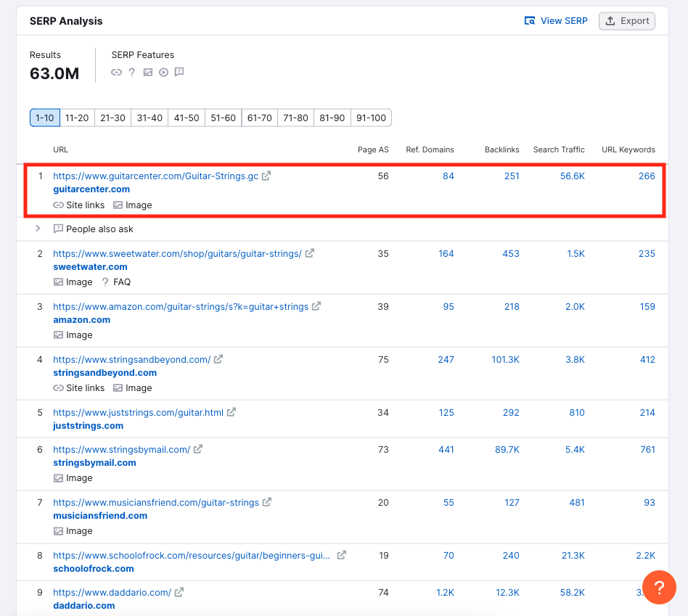Click Image icon in stringsandbeyond.com row
This screenshot has height=616, width=688.
(x=118, y=388)
